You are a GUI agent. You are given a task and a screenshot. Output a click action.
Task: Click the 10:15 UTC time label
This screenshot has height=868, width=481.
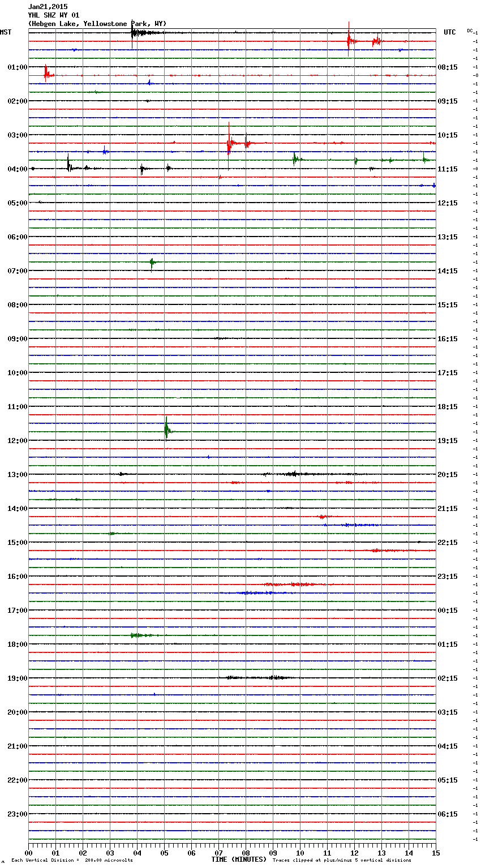pos(448,135)
